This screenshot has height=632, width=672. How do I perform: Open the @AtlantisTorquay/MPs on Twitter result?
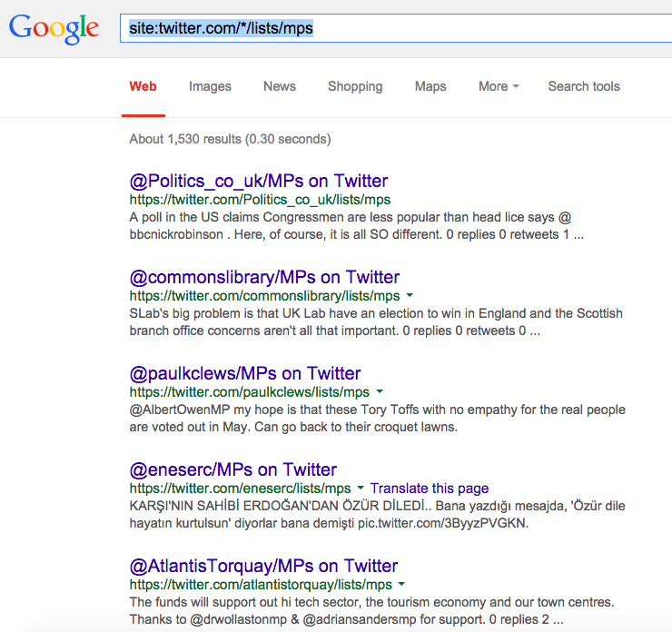(x=263, y=566)
